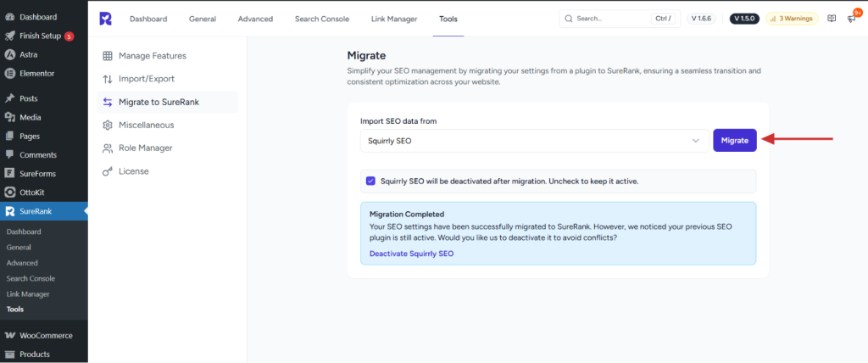The image size is (868, 363).
Task: Open Tools submenu in WordPress sidebar
Action: (x=15, y=310)
